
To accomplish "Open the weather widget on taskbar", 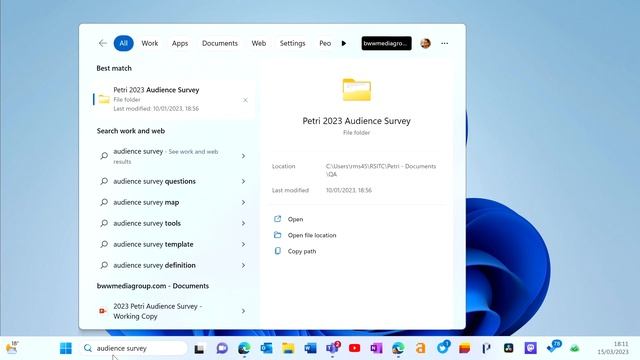I will 12,348.
